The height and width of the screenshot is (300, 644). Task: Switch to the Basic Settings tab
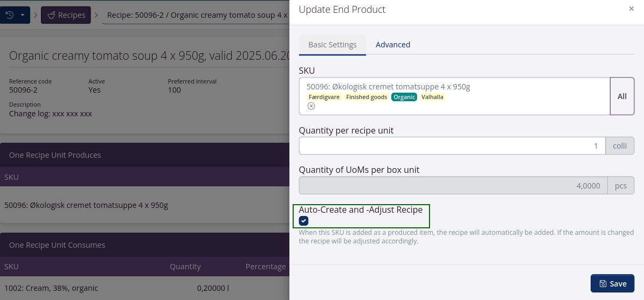tap(333, 45)
